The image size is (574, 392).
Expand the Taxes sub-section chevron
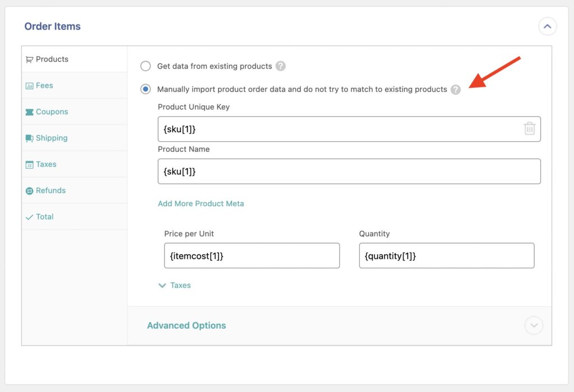163,285
